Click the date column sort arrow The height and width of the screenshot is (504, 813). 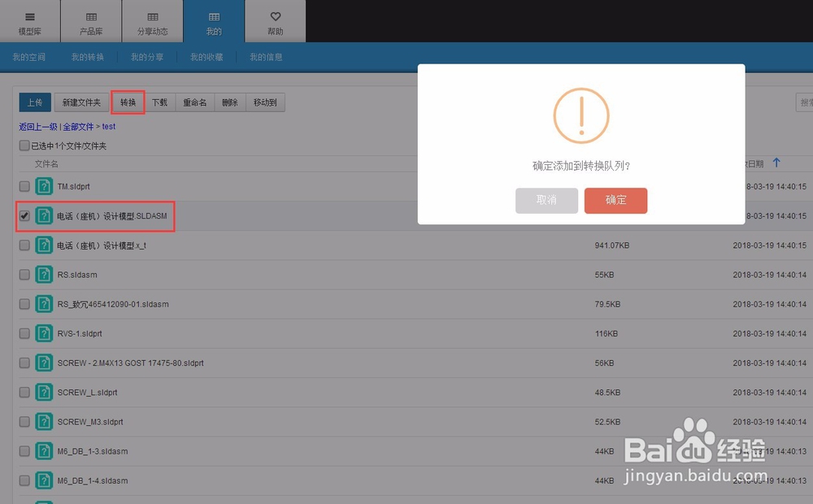[776, 163]
